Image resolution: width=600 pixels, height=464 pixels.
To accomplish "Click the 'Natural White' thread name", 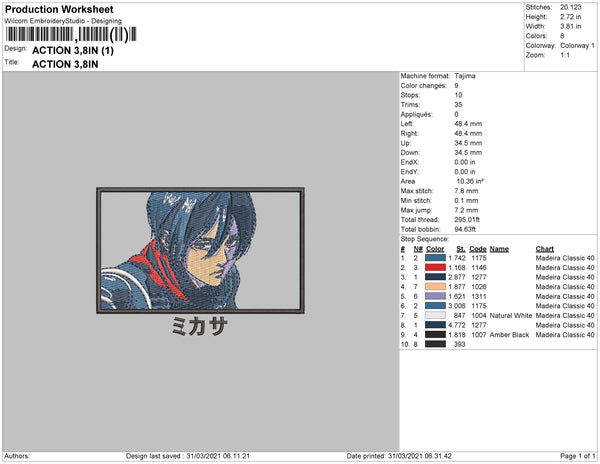I will (511, 316).
